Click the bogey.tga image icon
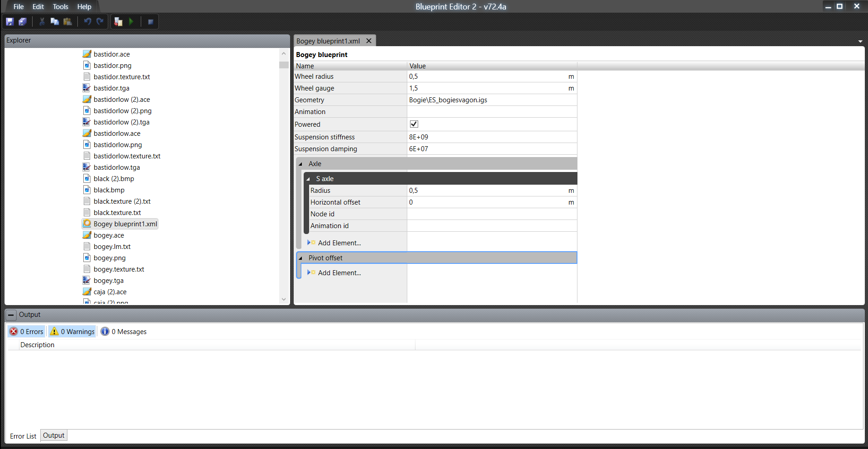This screenshot has height=449, width=868. tap(87, 280)
